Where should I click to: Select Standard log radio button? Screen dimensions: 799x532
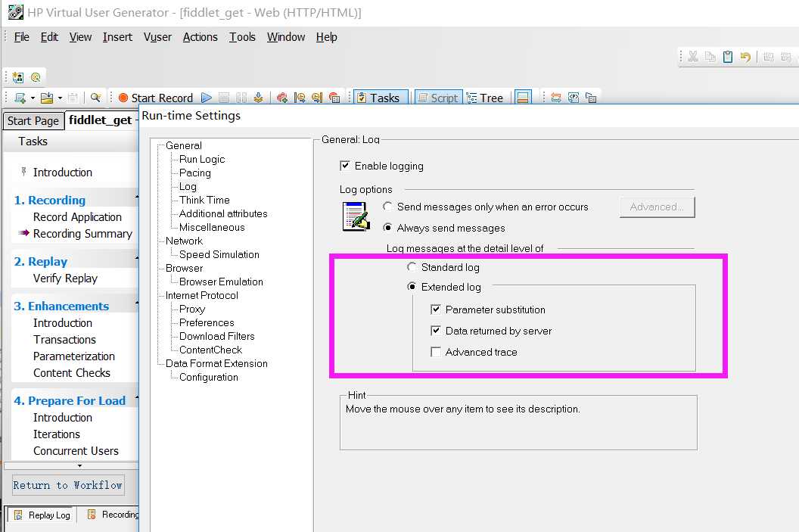412,267
